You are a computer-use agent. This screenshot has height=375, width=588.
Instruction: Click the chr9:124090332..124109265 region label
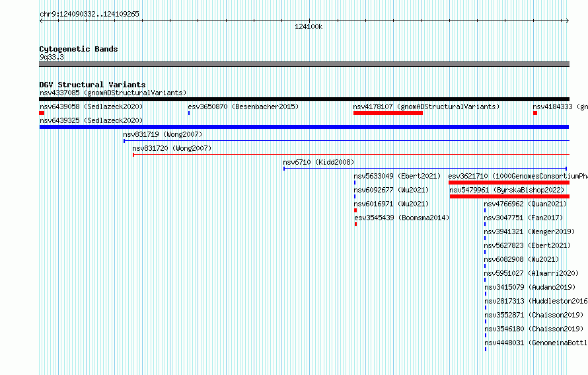click(x=89, y=15)
